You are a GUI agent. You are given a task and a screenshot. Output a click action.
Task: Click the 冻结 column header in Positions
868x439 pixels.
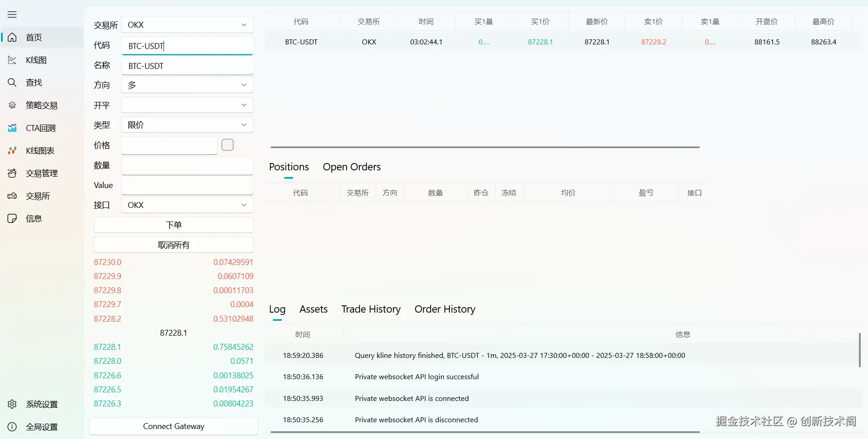tap(509, 193)
